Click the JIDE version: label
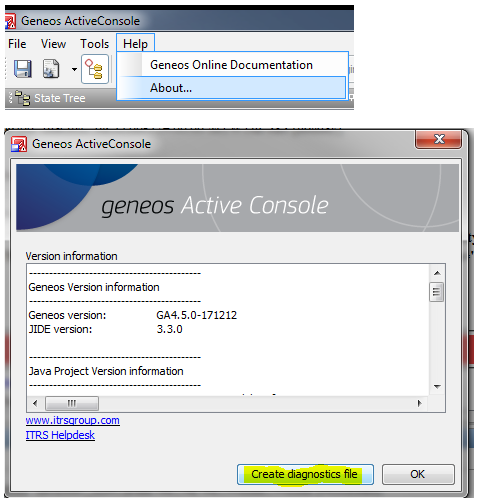Viewport: 477px width, 498px height. pos(60,329)
